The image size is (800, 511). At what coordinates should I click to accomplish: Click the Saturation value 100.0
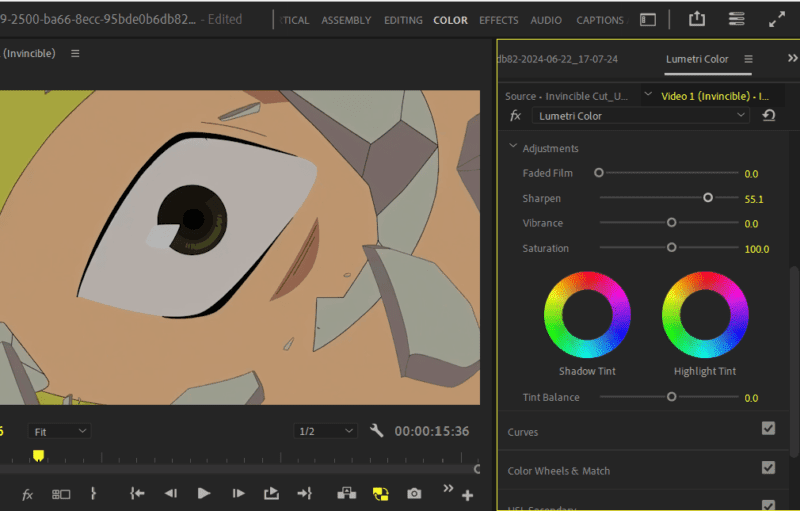(757, 249)
